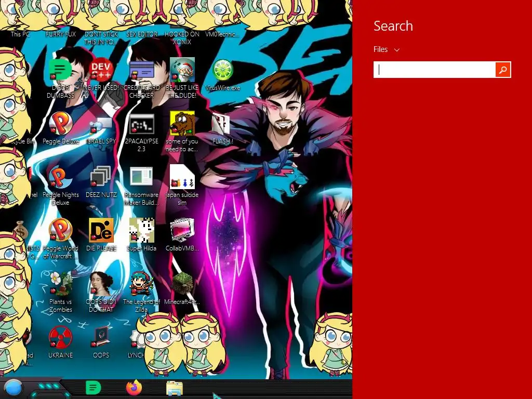Select the Minecraft4Fr... grass block icon

tap(182, 283)
